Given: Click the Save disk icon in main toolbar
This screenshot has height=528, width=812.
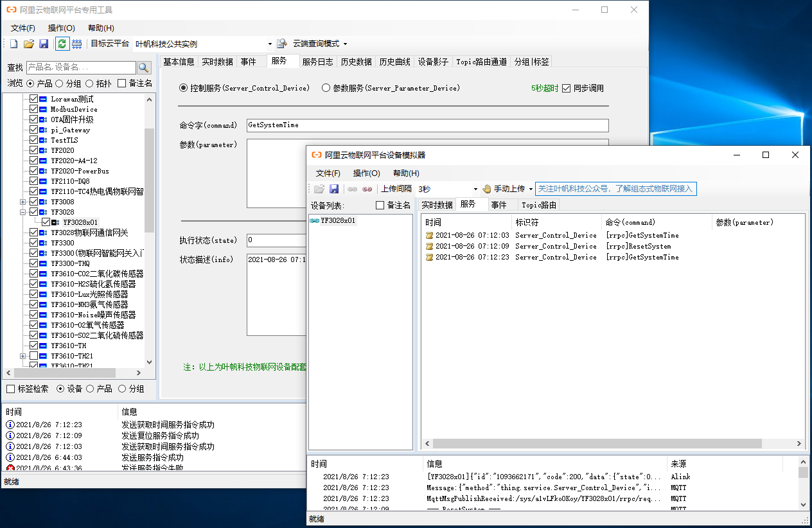Looking at the screenshot, I should click(x=44, y=44).
